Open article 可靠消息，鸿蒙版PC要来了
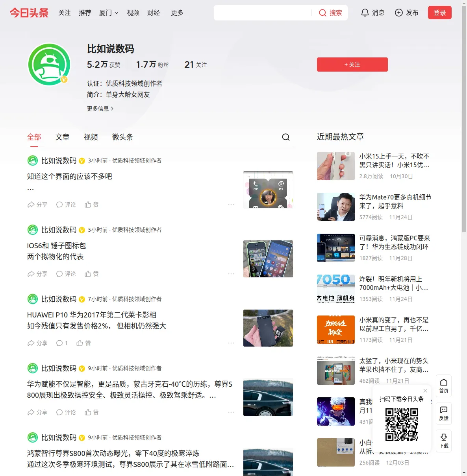The width and height of the screenshot is (467, 476). tap(395, 242)
